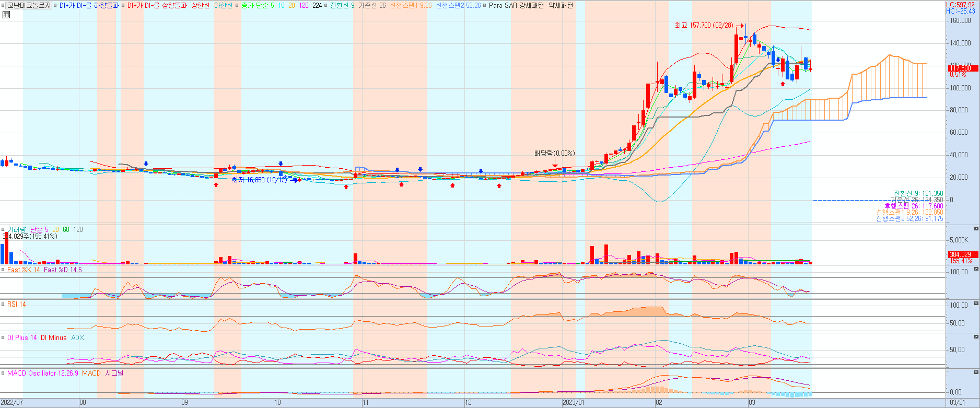Click the square marker before 거래량 label
This screenshot has width=980, height=408.
(x=3, y=229)
